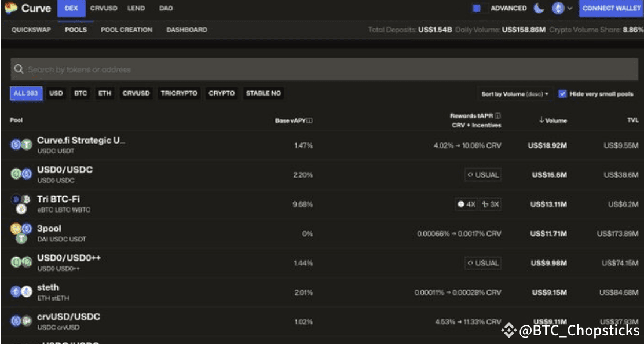Open Sort by Volume dropdown
Viewport: 644px width, 344px height.
point(515,94)
